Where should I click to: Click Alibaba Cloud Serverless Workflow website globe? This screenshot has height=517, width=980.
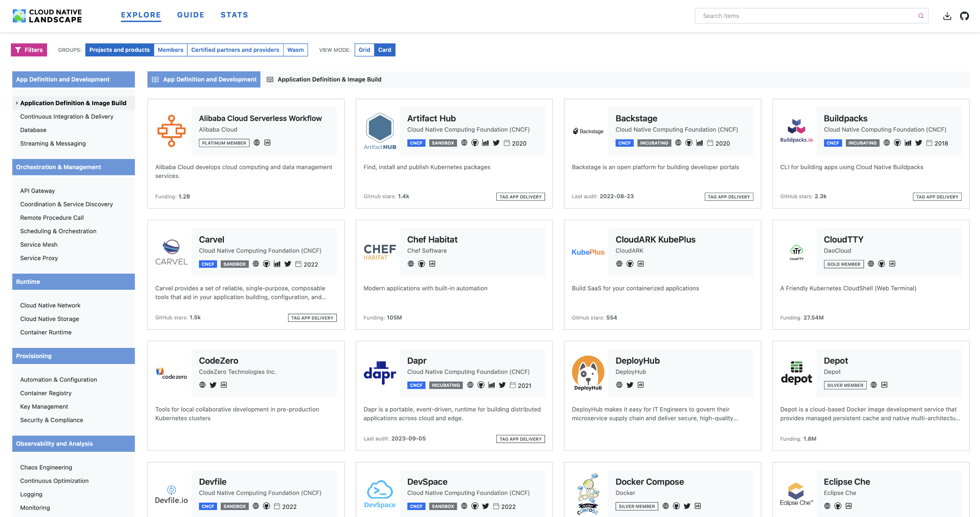click(x=257, y=143)
